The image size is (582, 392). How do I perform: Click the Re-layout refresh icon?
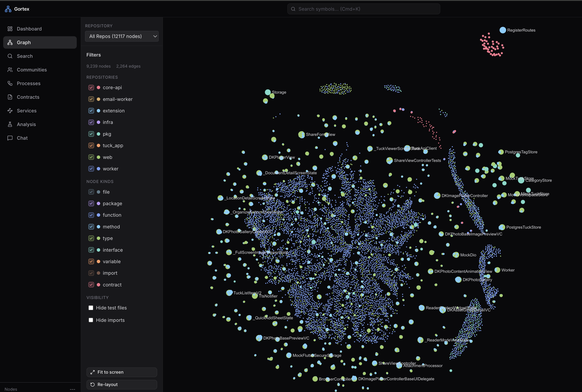[93, 385]
